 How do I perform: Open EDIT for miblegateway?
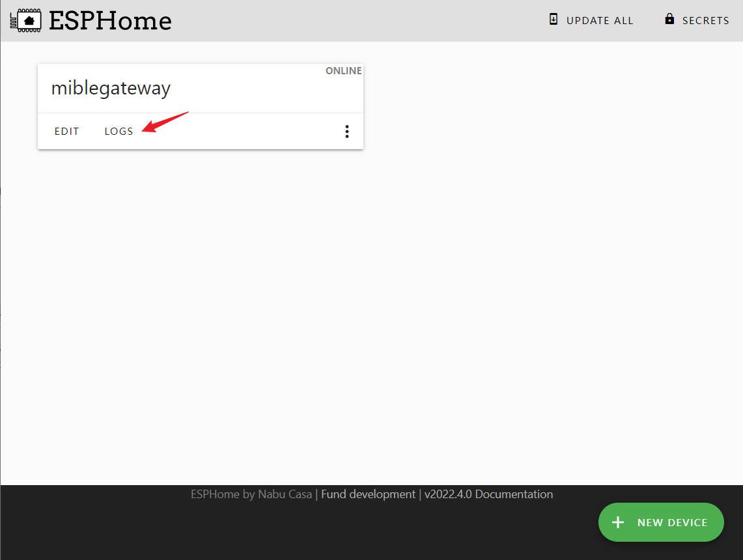(x=67, y=132)
